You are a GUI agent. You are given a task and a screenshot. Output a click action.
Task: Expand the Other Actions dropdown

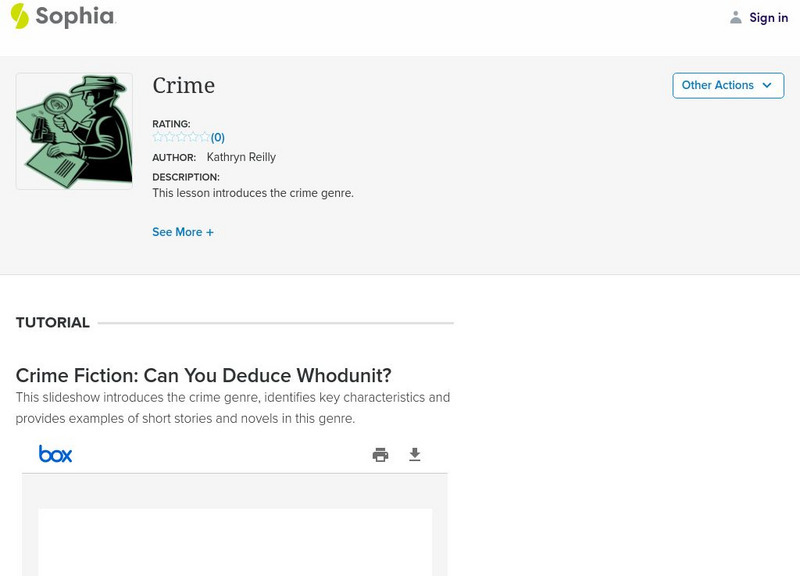[728, 85]
